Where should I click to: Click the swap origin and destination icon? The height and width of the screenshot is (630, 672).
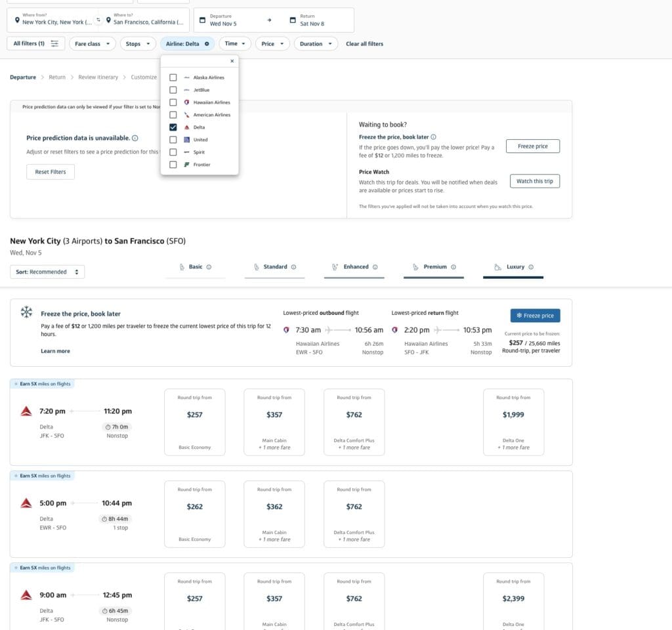98,20
